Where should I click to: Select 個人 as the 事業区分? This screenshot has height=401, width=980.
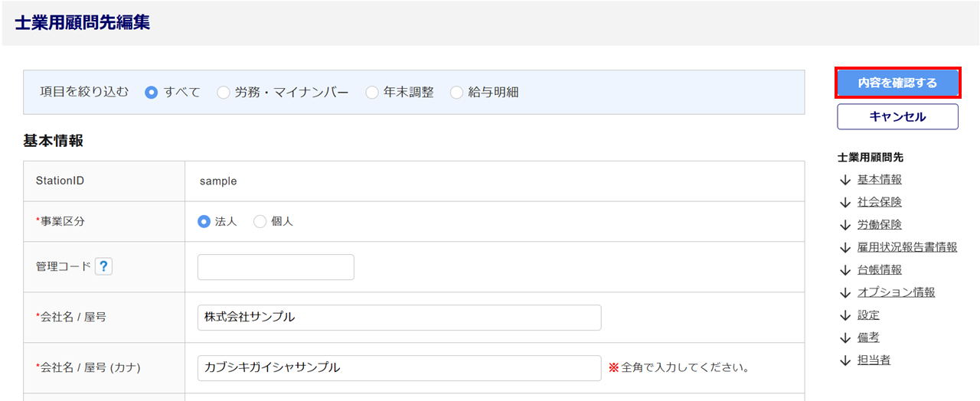(260, 221)
